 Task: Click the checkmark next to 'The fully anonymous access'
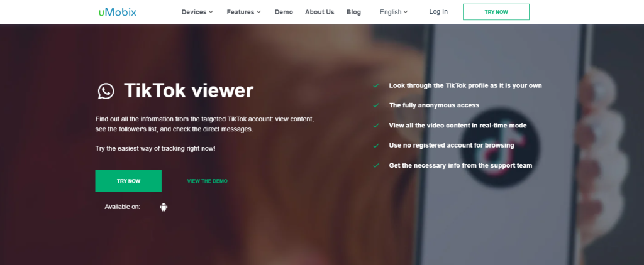pos(375,105)
